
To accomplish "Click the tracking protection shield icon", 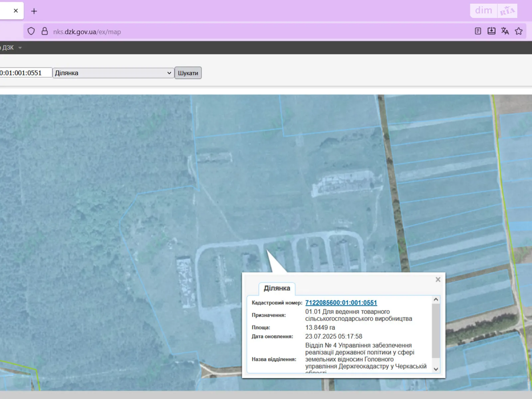I will pyautogui.click(x=31, y=31).
